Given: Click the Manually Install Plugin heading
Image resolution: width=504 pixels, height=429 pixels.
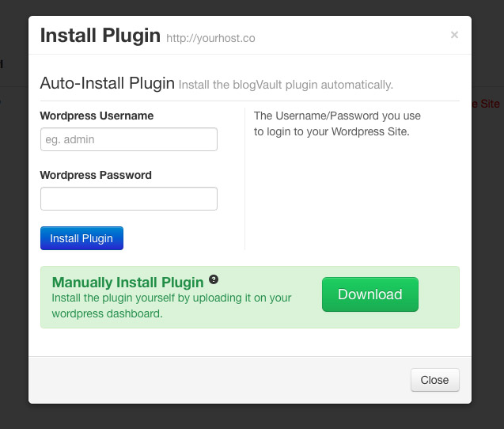Looking at the screenshot, I should (128, 283).
